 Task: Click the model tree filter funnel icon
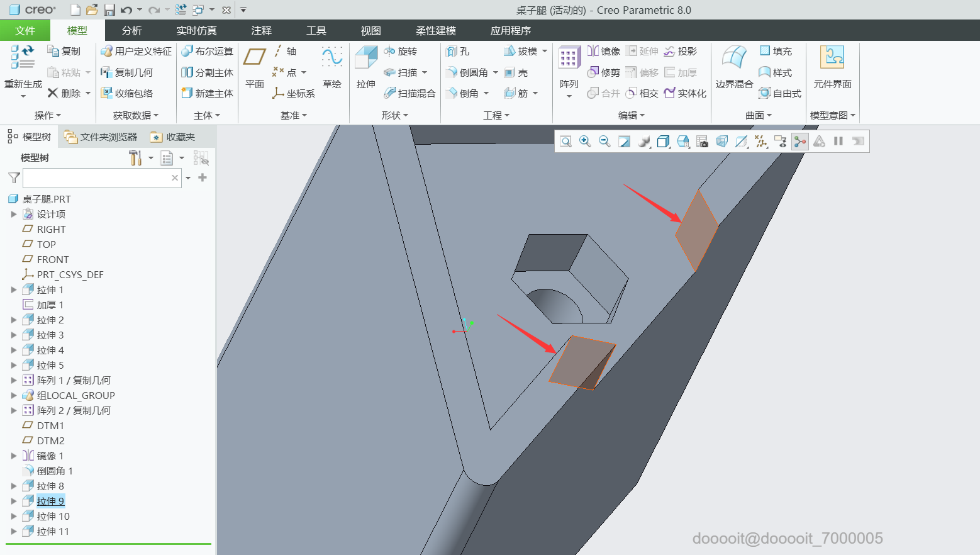[14, 178]
